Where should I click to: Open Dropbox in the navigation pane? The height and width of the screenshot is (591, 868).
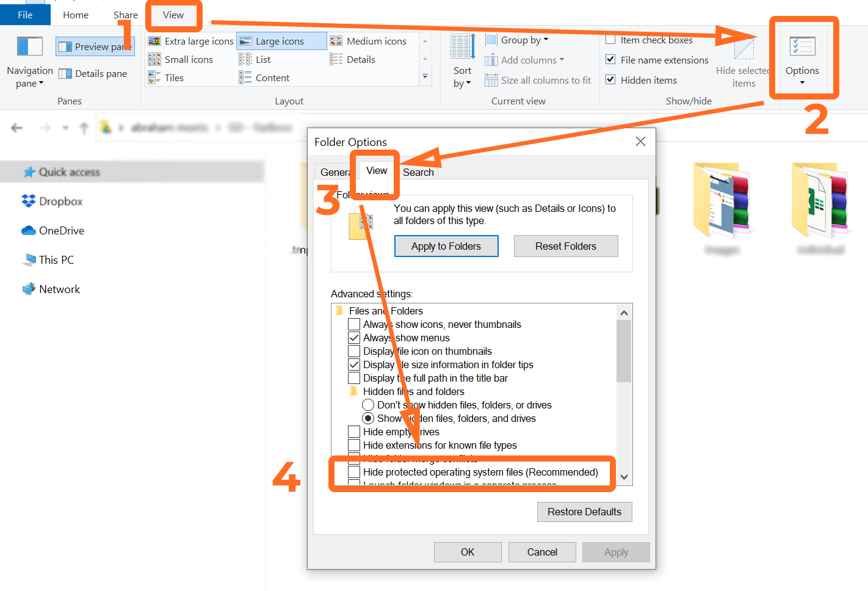click(52, 201)
